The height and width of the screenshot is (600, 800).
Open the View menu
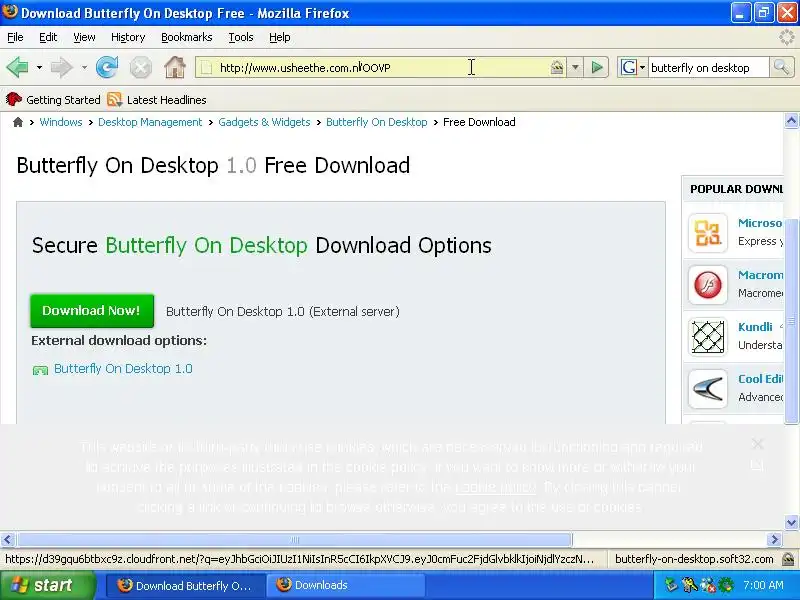tap(84, 37)
